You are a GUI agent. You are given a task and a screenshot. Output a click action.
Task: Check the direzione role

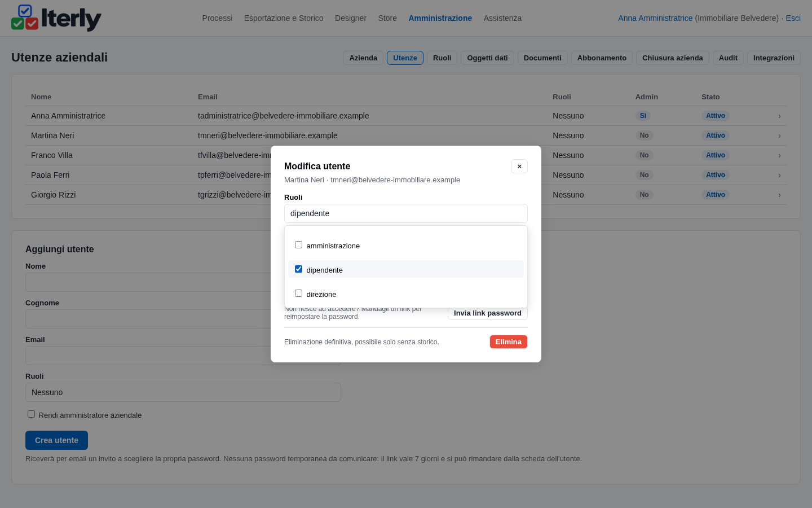click(x=299, y=294)
